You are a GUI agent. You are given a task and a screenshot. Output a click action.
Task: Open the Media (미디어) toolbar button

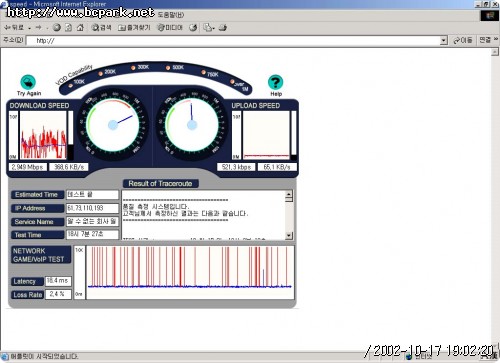click(170, 28)
